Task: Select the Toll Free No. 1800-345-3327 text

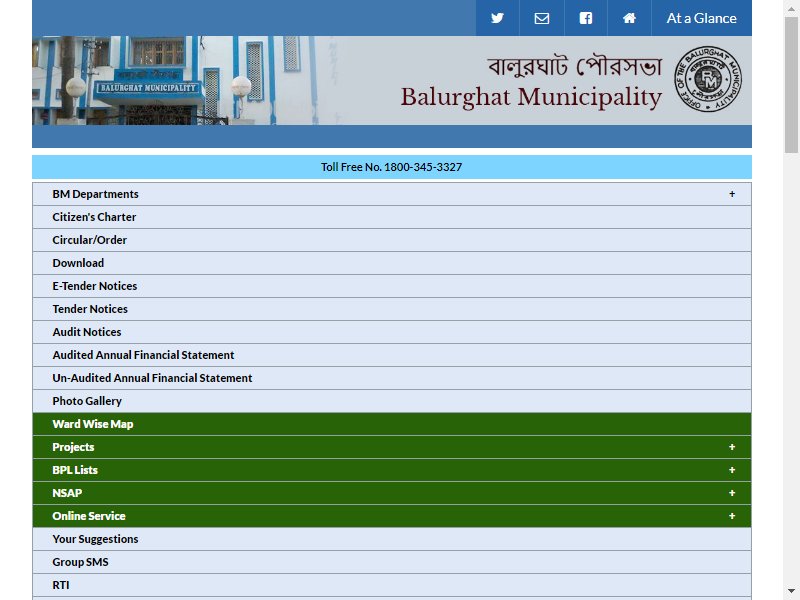Action: tap(391, 167)
